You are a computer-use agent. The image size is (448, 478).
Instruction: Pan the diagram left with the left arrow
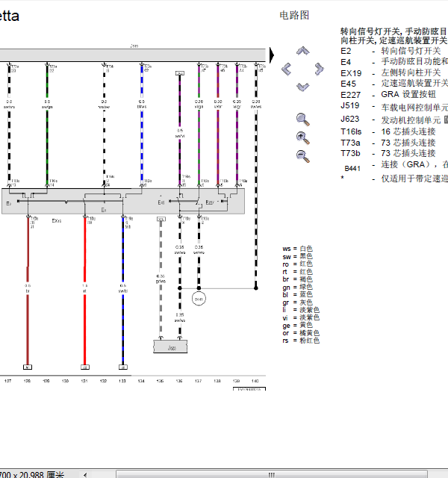[286, 69]
